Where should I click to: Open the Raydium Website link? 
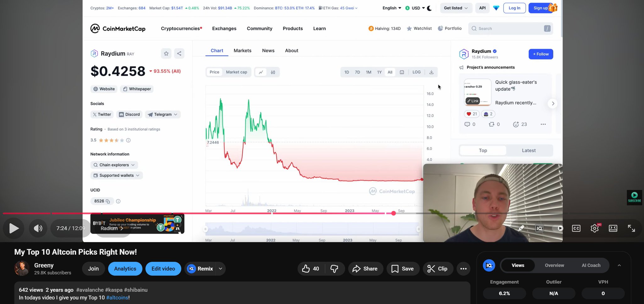pos(104,89)
